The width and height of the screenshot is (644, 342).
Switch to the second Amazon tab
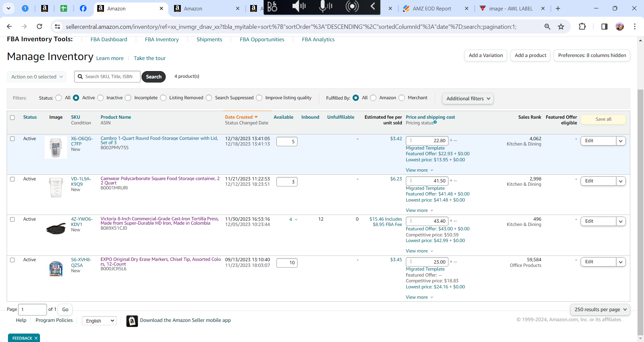(193, 8)
